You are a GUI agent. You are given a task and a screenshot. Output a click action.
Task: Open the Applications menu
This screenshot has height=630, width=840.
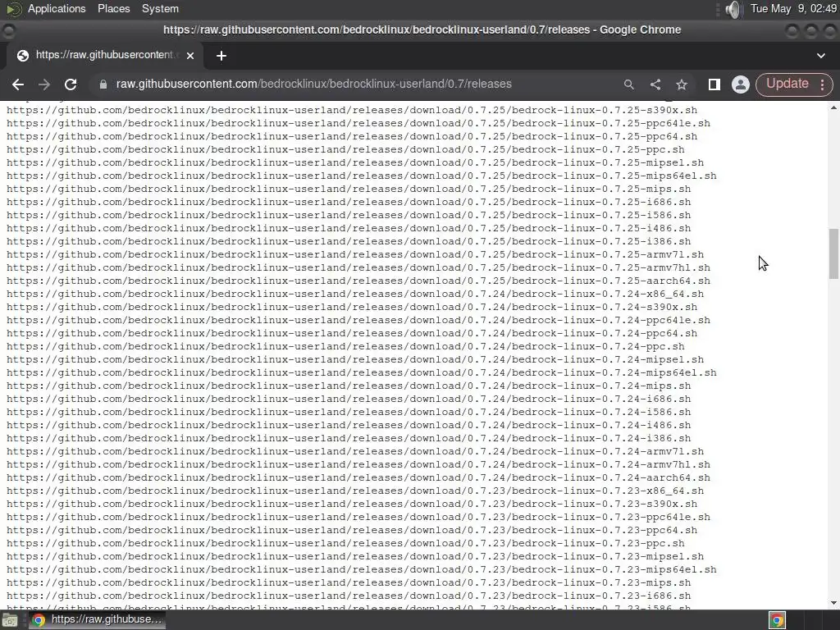[57, 8]
